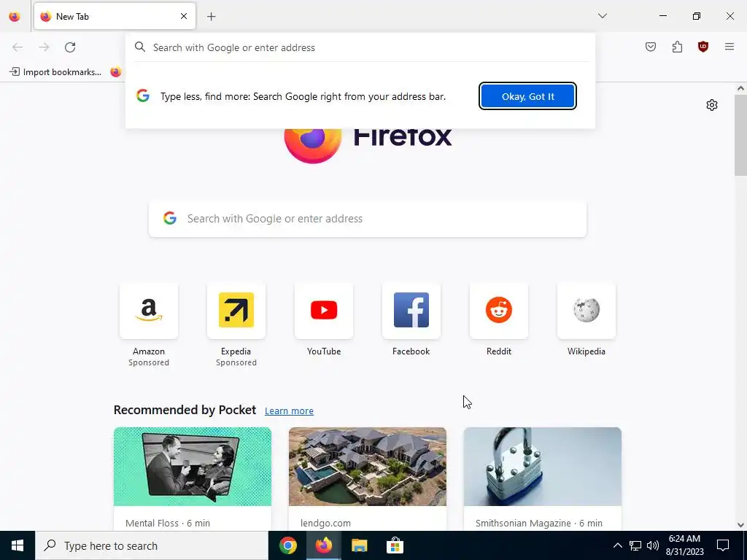Open the Windows Start menu
This screenshot has height=560, width=747.
(18, 545)
